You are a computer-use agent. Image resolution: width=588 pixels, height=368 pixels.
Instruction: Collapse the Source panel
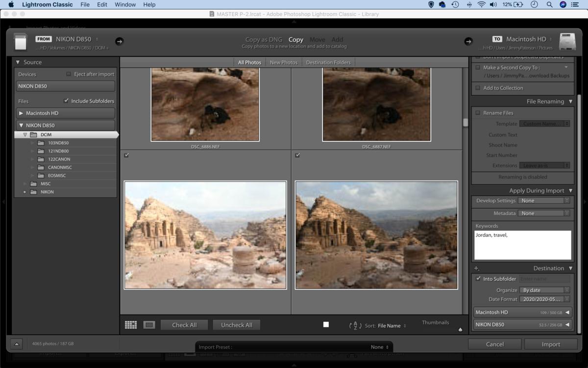point(18,62)
